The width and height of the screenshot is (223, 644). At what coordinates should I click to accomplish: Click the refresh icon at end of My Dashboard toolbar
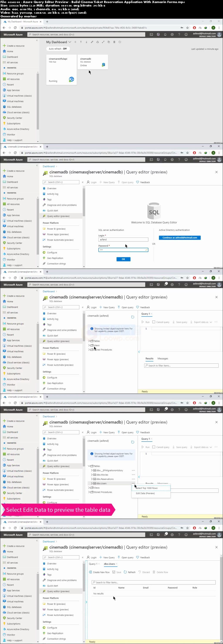pos(120,42)
